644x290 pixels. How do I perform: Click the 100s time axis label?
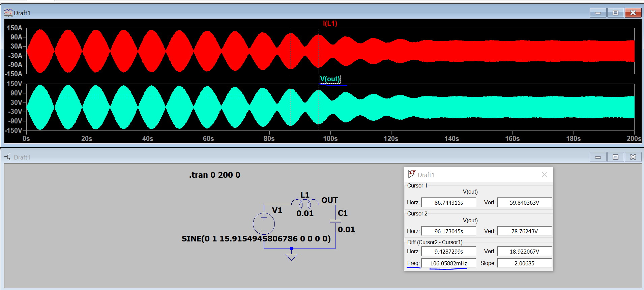(330, 139)
